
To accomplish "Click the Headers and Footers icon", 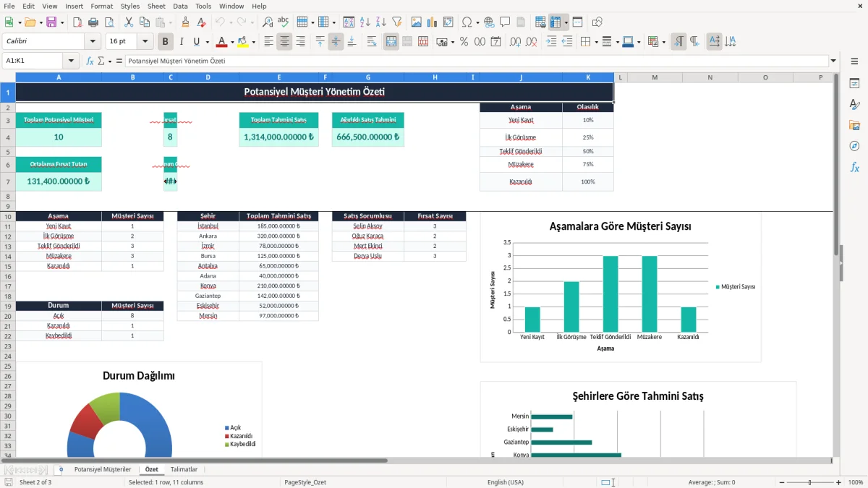I will (521, 22).
